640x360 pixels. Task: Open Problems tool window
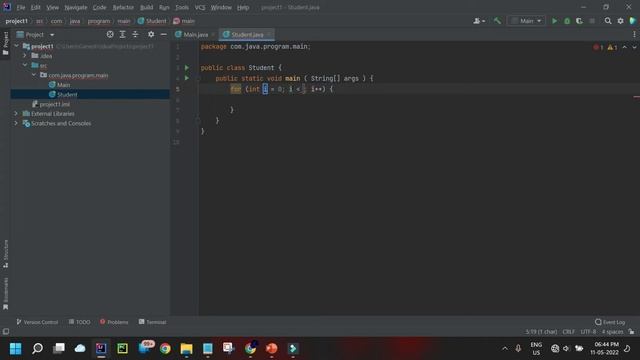(114, 322)
